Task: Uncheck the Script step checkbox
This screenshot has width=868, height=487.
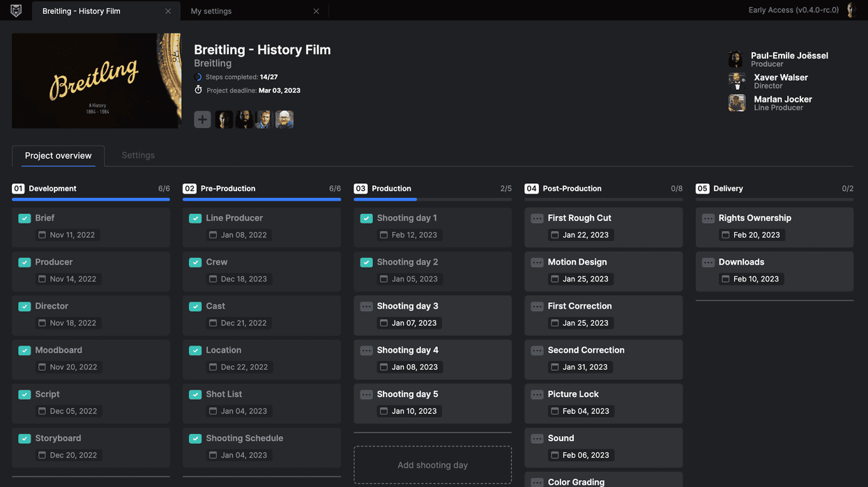Action: coord(24,394)
